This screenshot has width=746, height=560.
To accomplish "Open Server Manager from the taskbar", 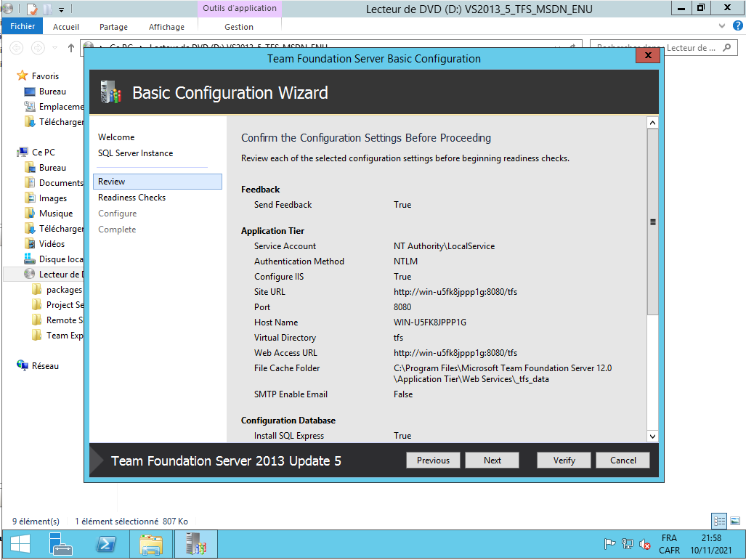I will coord(60,544).
